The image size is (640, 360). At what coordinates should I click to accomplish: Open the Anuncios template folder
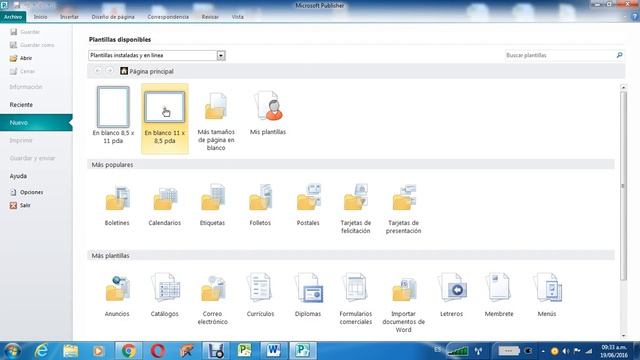[117, 295]
